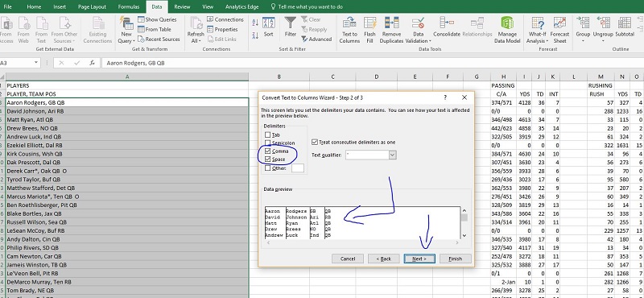
Task: Uncheck the Space delimiter checkbox
Action: click(268, 159)
